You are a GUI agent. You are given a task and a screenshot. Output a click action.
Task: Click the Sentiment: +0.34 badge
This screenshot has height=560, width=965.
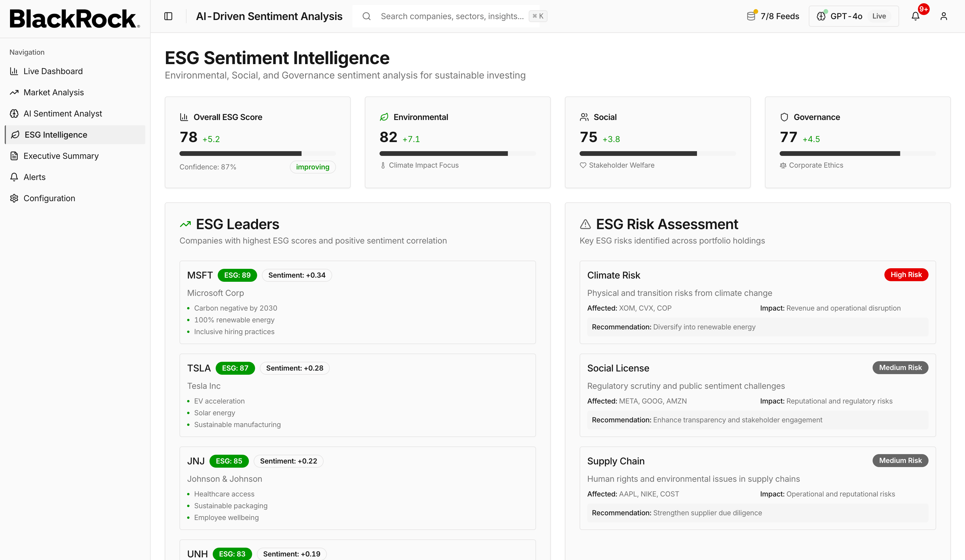(x=297, y=275)
